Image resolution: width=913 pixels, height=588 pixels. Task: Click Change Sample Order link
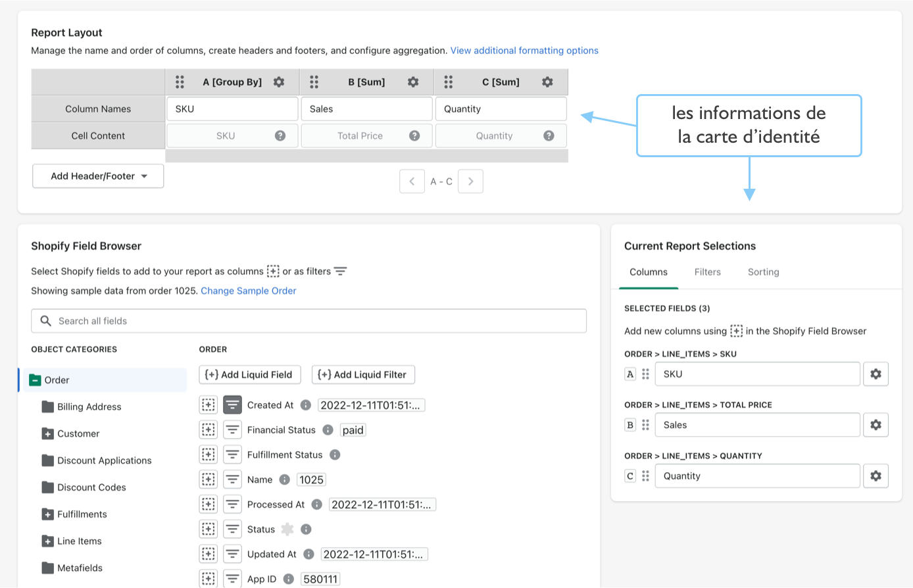pyautogui.click(x=249, y=291)
